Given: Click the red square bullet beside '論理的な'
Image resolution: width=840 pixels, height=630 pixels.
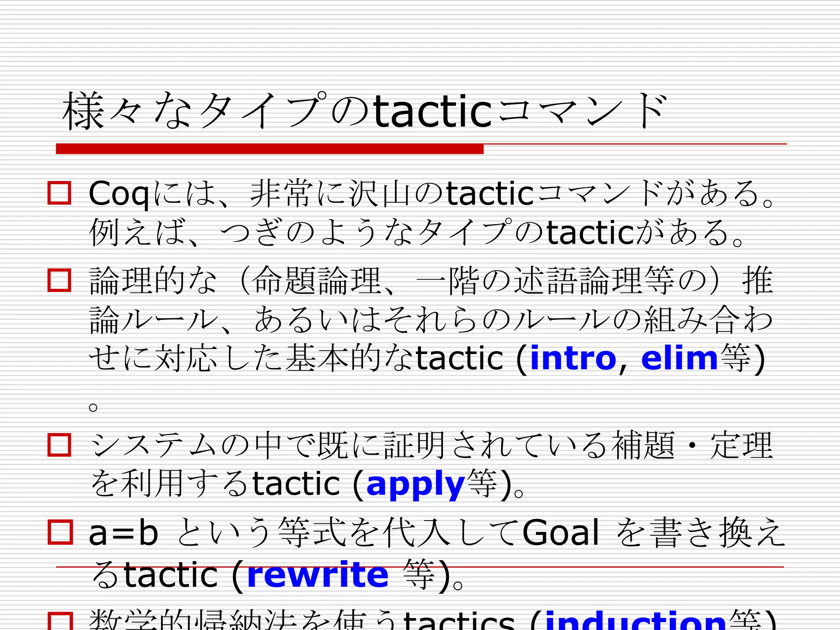Looking at the screenshot, I should (x=59, y=280).
